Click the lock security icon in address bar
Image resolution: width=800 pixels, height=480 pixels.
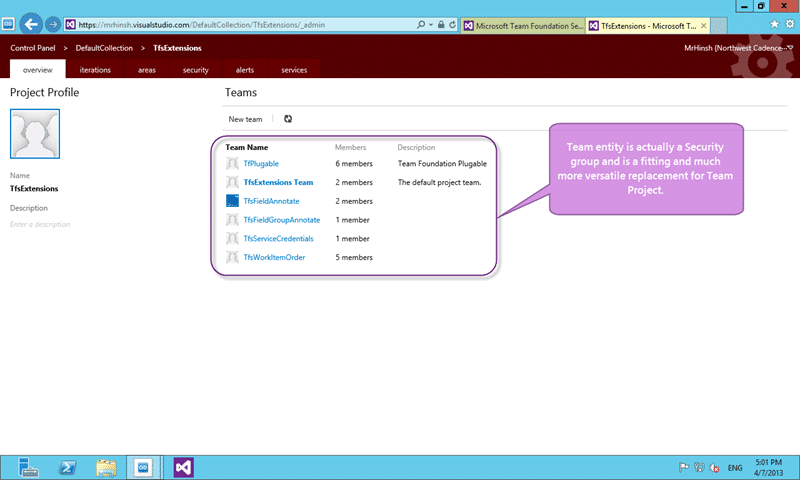pos(441,24)
